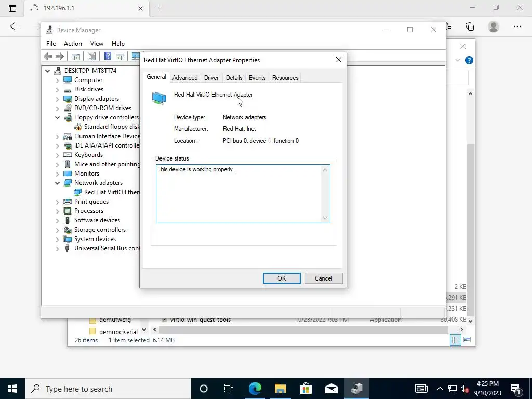Open File Explorer from the taskbar

pos(280,389)
